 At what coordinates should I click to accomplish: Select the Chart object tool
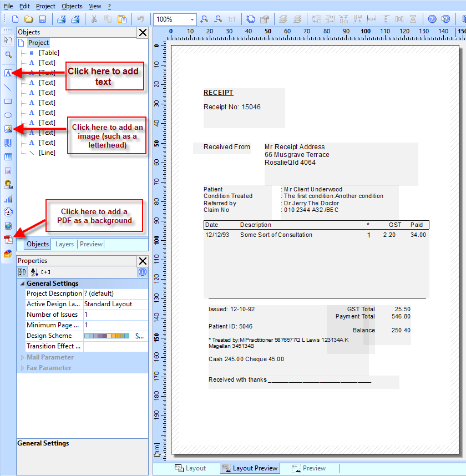pos(8,198)
